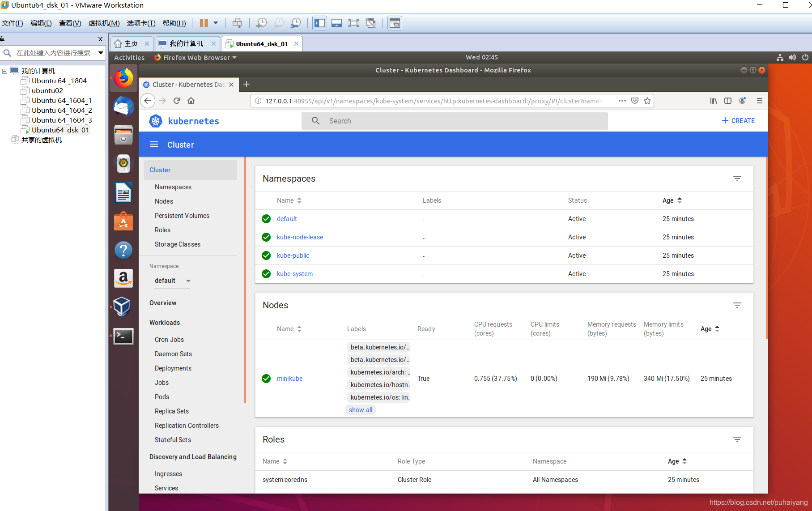Click the Wed 02:45 clock
This screenshot has height=511, width=812.
pyautogui.click(x=481, y=57)
